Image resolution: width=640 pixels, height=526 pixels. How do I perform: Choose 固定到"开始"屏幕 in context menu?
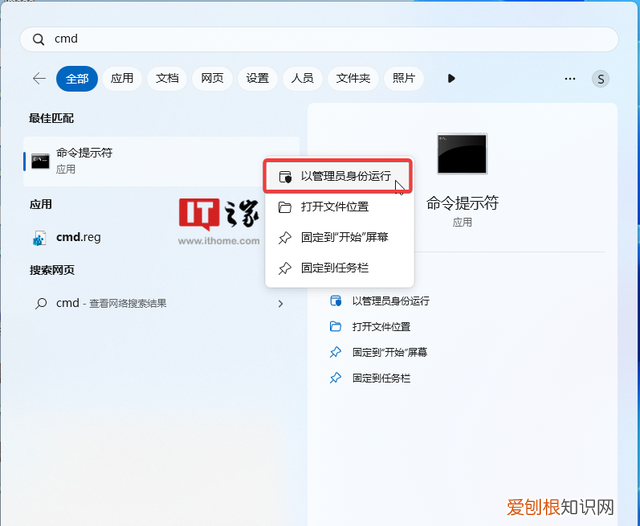(x=340, y=237)
